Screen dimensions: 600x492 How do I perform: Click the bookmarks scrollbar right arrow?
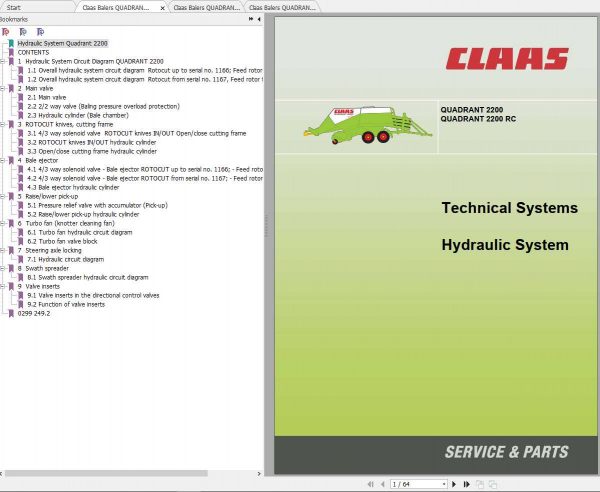pos(259,474)
